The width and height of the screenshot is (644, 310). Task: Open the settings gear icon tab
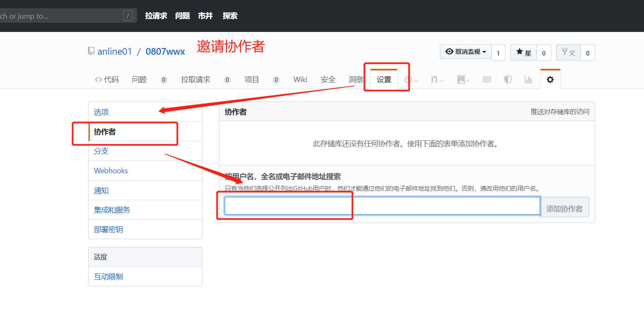[550, 80]
